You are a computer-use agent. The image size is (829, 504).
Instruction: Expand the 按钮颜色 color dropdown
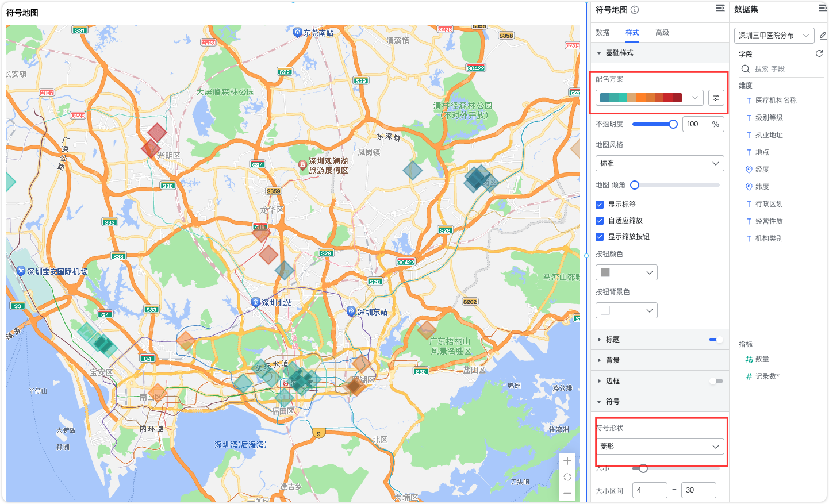click(626, 272)
